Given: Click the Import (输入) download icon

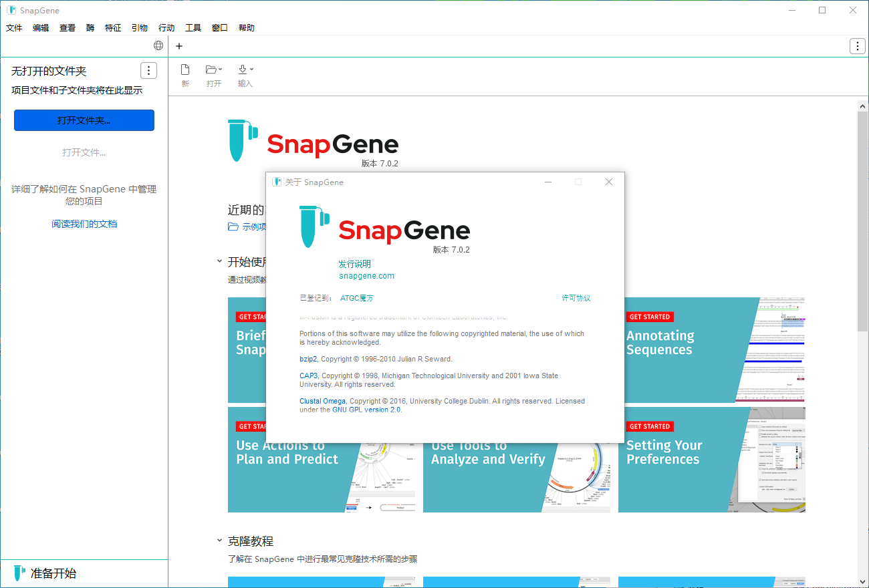Looking at the screenshot, I should 243,69.
